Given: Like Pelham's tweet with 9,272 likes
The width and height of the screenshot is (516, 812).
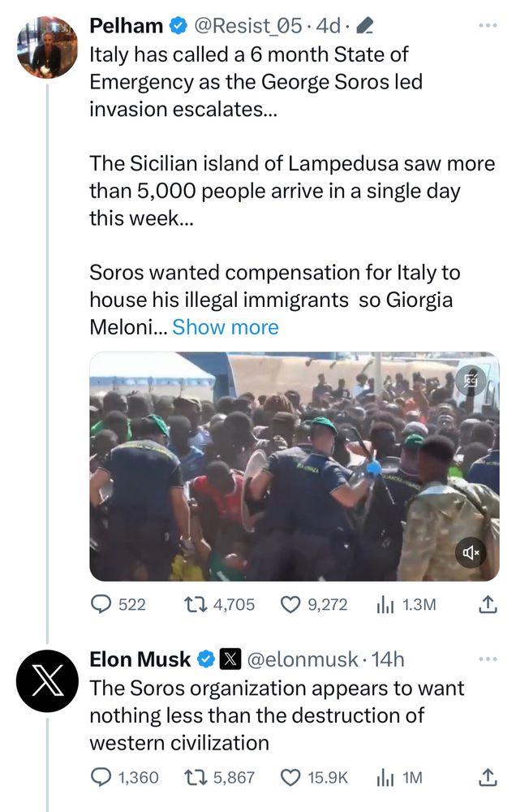Looking at the screenshot, I should pos(290,604).
